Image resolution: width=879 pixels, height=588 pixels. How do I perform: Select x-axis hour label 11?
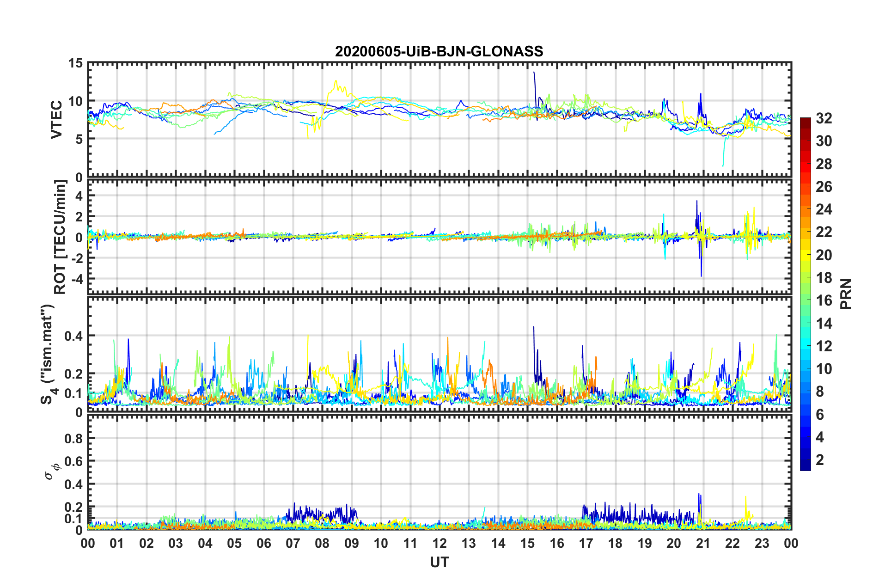tap(410, 543)
